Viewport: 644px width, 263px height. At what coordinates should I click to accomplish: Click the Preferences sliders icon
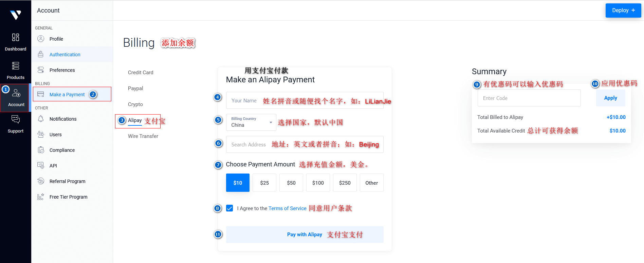tap(41, 70)
